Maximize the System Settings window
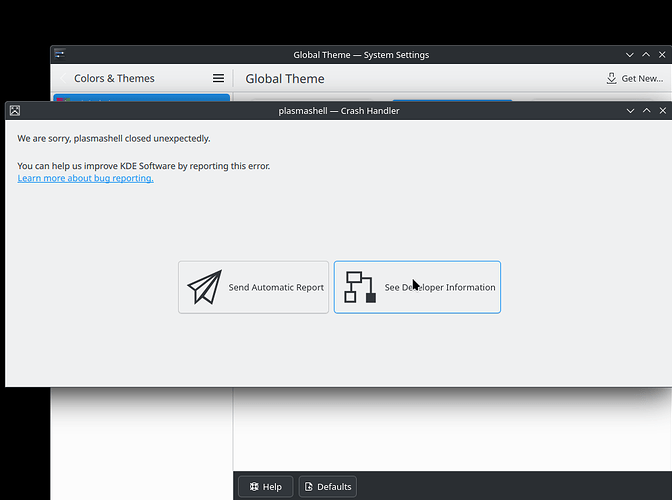 pyautogui.click(x=646, y=54)
